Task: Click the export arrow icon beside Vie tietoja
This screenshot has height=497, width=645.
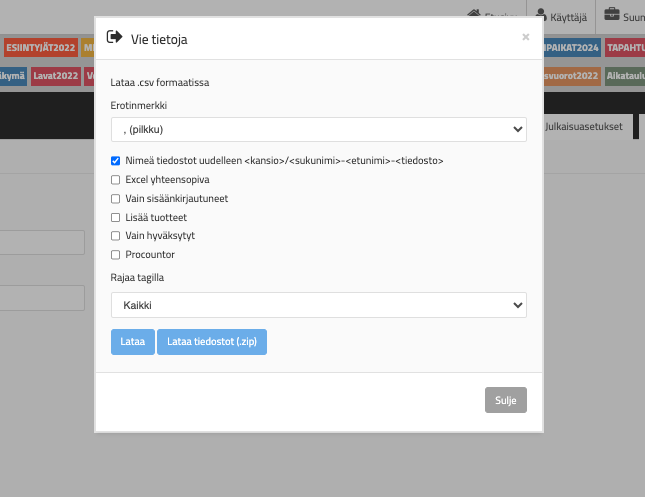Action: (x=114, y=39)
